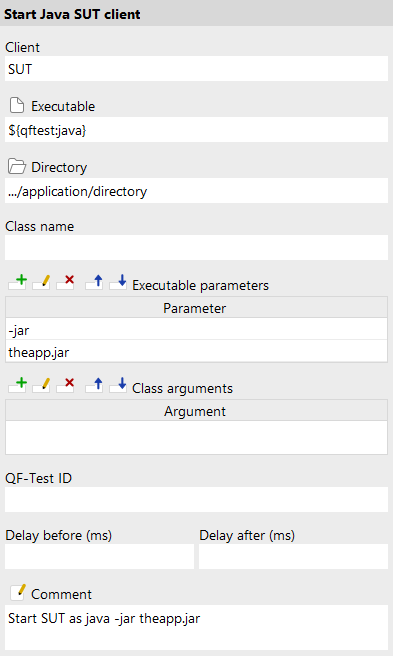This screenshot has width=393, height=656.
Task: Move class argument up
Action: point(94,385)
